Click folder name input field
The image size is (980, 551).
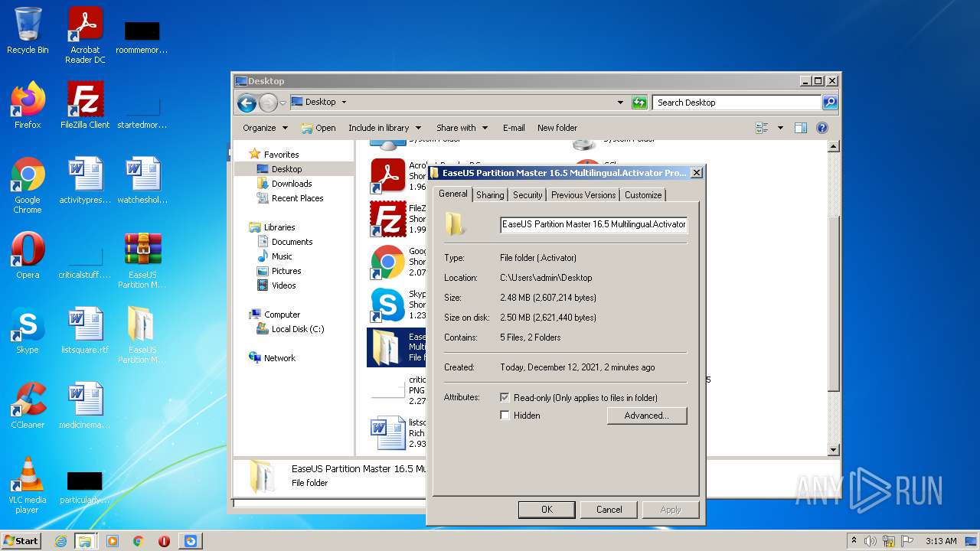coord(594,224)
